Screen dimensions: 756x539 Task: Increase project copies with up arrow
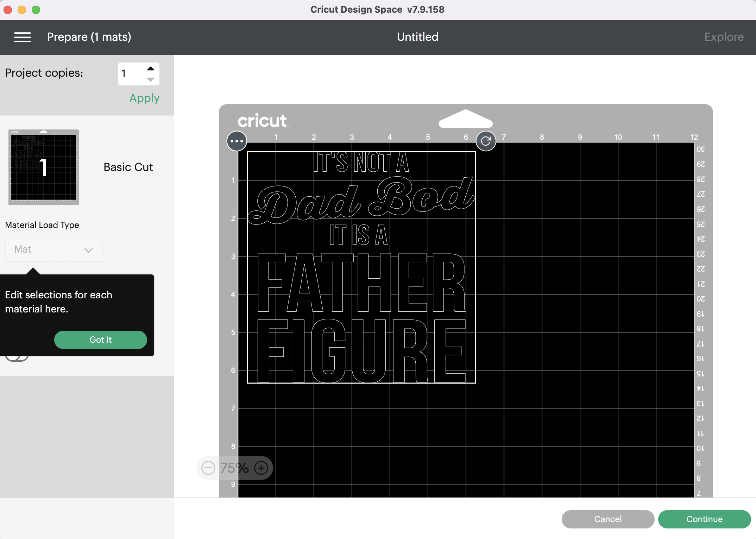[151, 69]
